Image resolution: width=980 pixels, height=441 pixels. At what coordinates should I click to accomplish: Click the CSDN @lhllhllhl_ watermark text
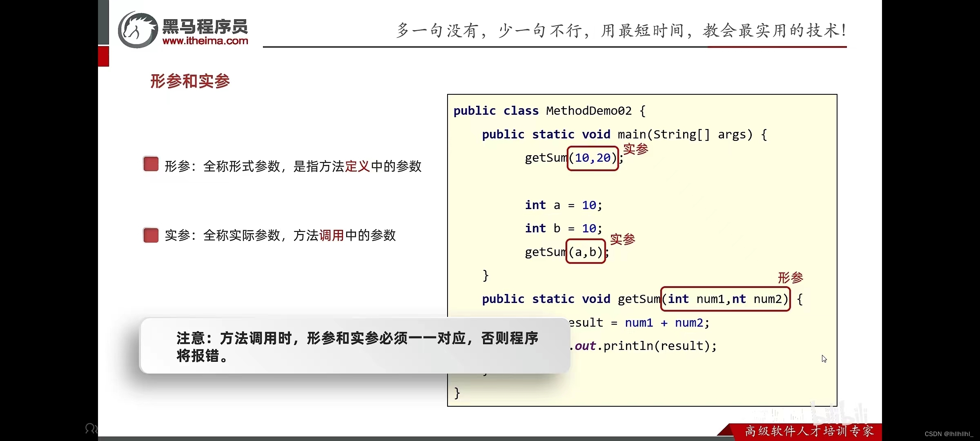pyautogui.click(x=949, y=434)
